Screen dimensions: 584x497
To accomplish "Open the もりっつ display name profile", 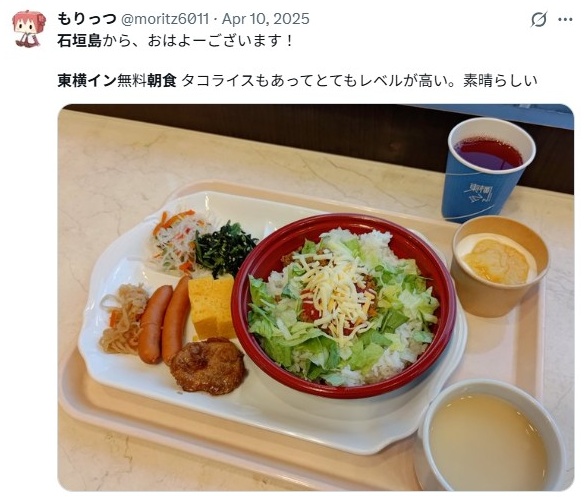I will tap(87, 19).
